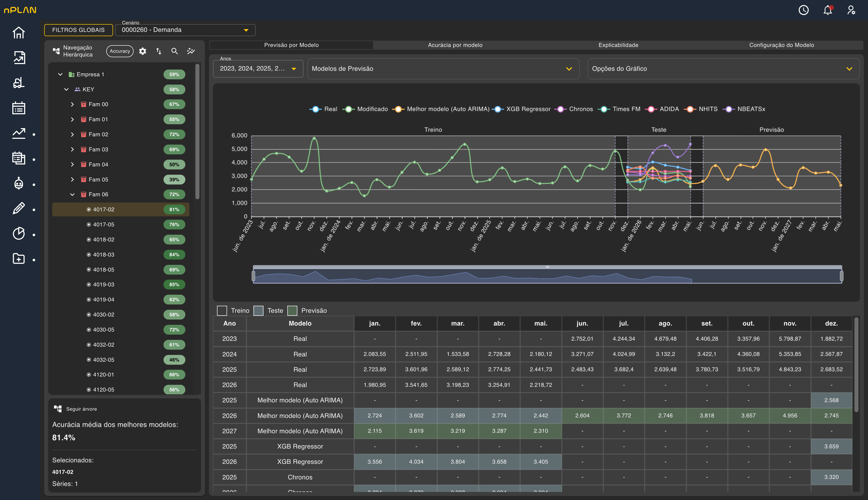
Task: Open user settings profile icon
Action: (851, 10)
